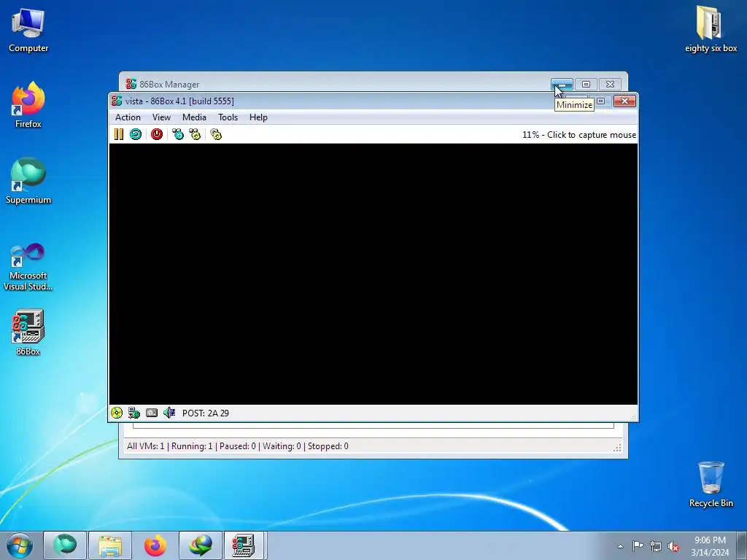Open the Windows Start menu
This screenshot has width=747, height=560.
pos(20,545)
